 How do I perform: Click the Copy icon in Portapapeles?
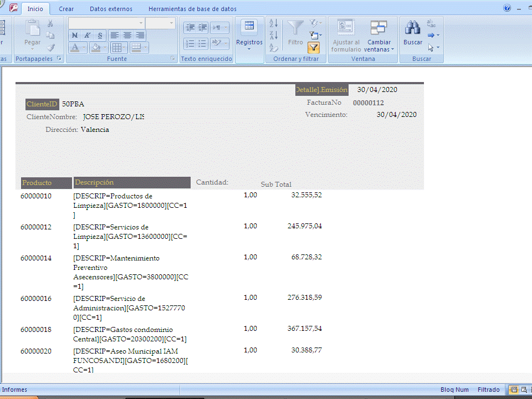tap(50, 35)
